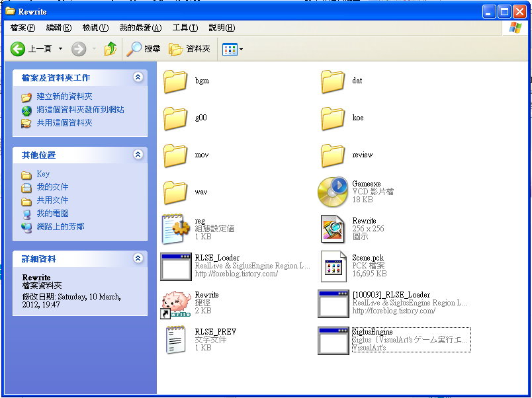Image resolution: width=532 pixels, height=398 pixels.
Task: Go to 網路上的芳鄰 link
Action: click(x=60, y=227)
